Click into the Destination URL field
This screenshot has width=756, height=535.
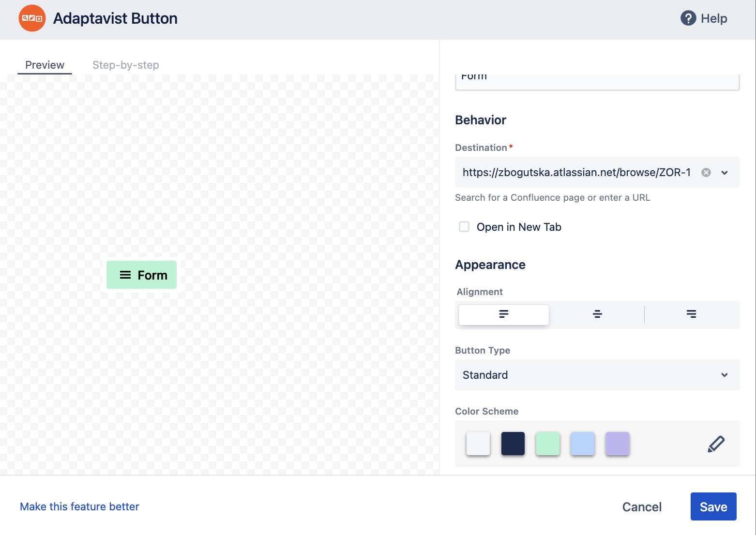click(x=576, y=172)
